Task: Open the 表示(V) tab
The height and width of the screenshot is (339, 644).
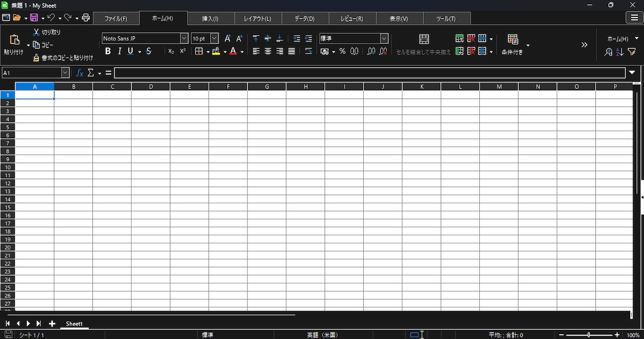Action: (x=399, y=18)
